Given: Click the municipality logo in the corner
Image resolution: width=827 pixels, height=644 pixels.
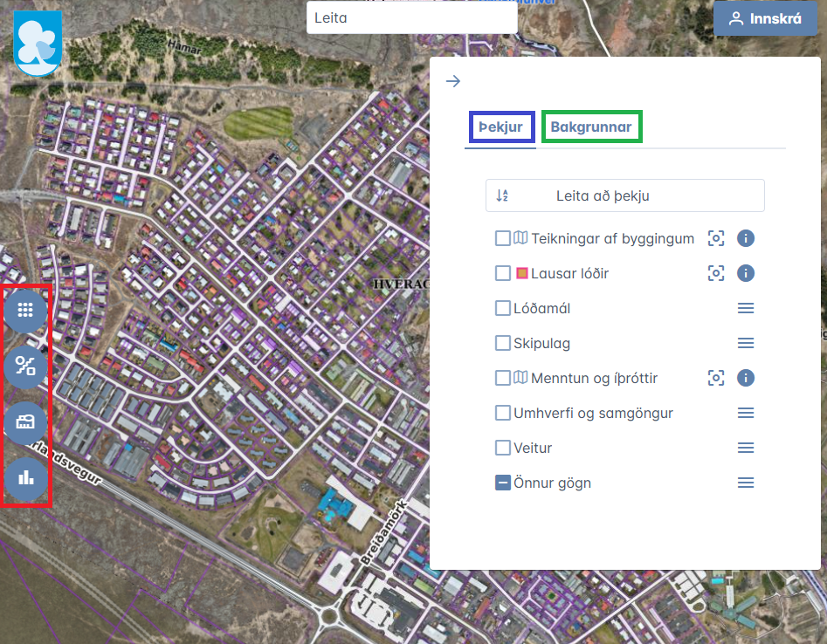Looking at the screenshot, I should 38,44.
